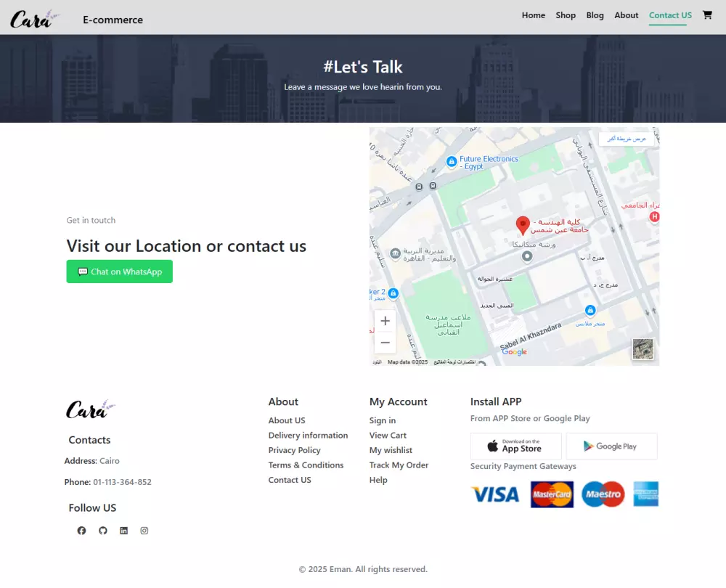Image resolution: width=726 pixels, height=588 pixels.
Task: Select Shop in the navigation bar
Action: [x=566, y=15]
